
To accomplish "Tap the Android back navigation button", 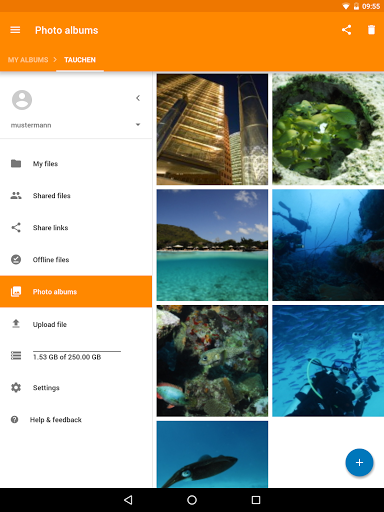I will click(x=128, y=500).
